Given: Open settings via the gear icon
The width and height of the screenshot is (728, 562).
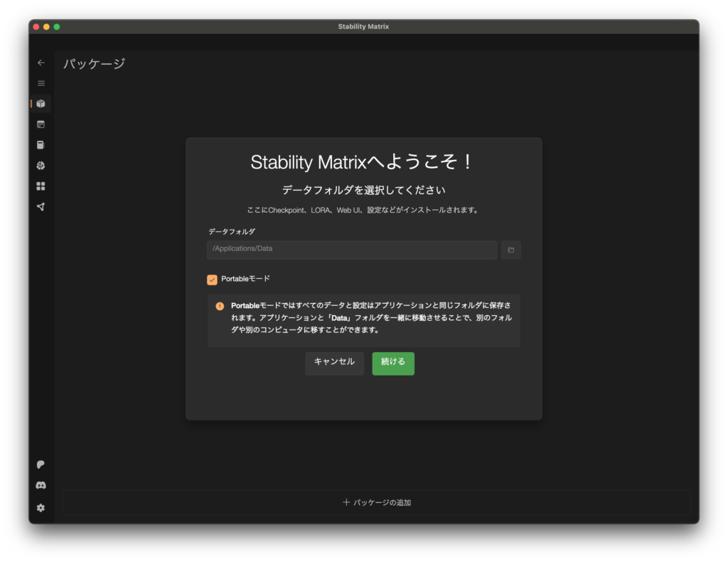Looking at the screenshot, I should coord(41,508).
